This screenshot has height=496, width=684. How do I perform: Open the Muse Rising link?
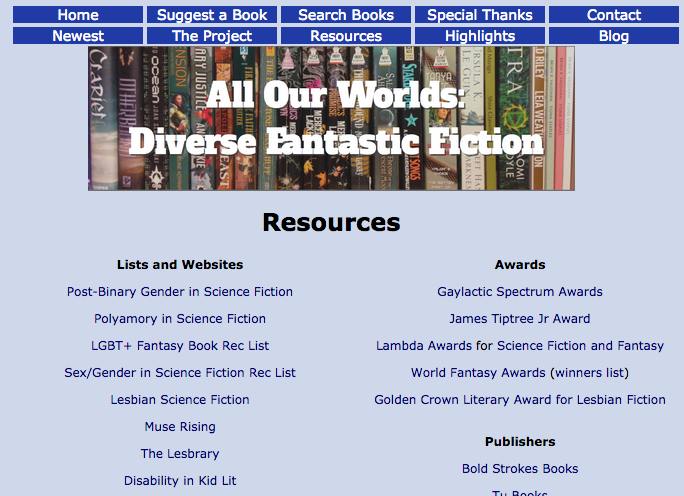point(180,427)
